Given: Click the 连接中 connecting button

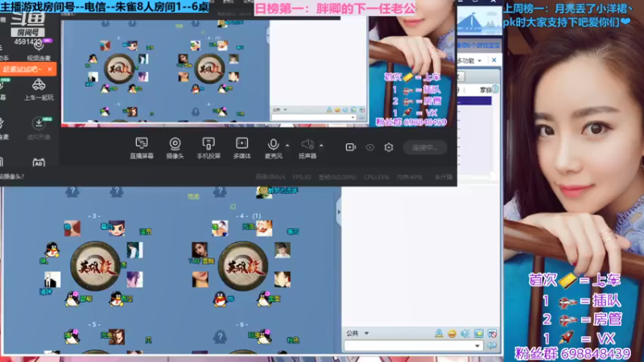Looking at the screenshot, I should (425, 147).
